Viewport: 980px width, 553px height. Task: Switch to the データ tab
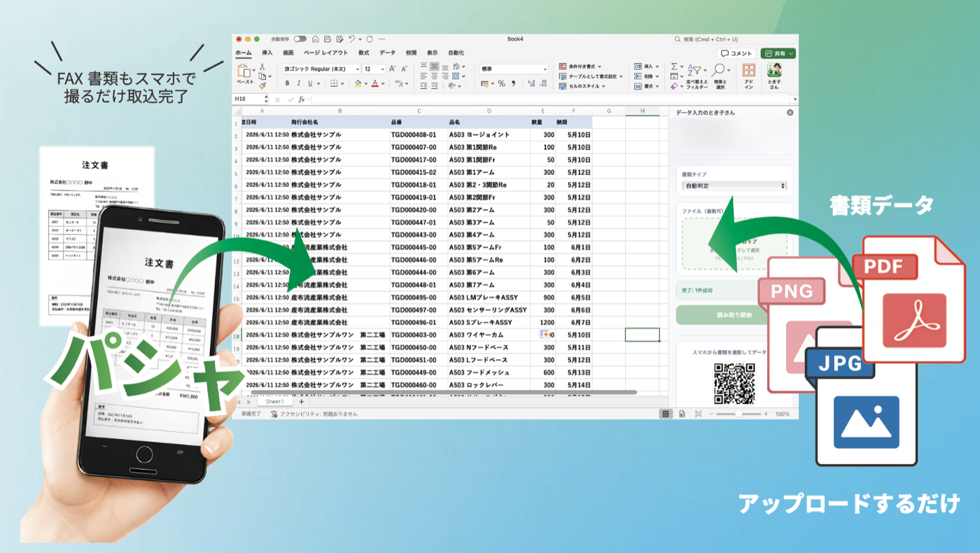coord(387,53)
